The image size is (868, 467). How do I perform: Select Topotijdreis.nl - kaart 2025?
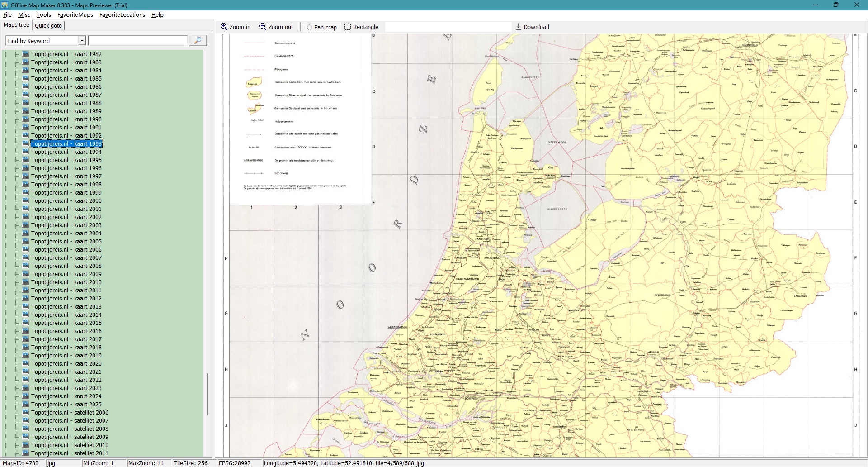(x=66, y=404)
